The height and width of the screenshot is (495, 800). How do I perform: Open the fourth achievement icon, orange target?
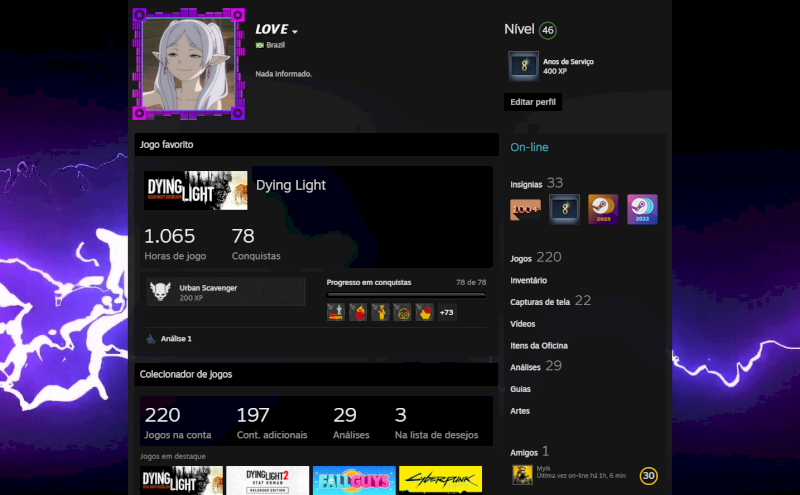402,312
